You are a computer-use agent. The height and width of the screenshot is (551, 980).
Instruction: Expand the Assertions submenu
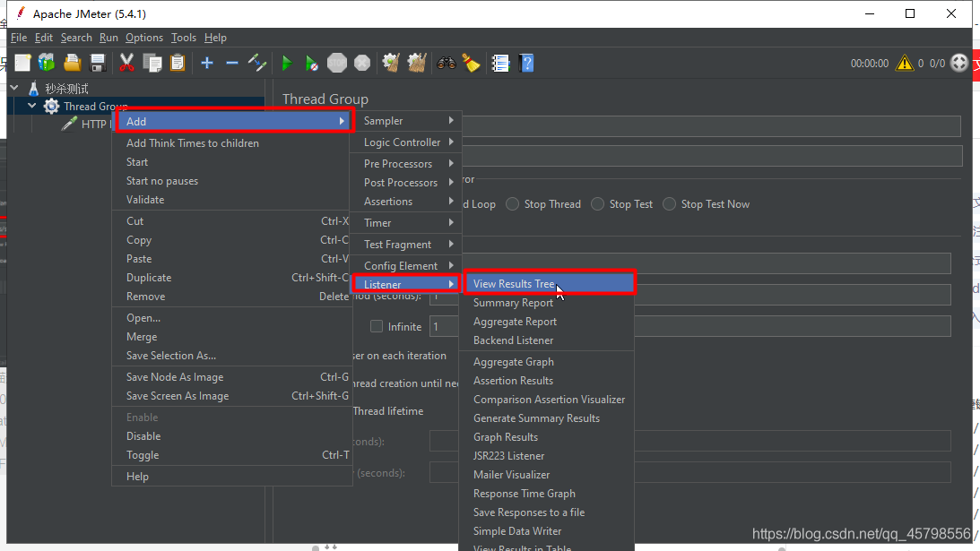pyautogui.click(x=407, y=202)
